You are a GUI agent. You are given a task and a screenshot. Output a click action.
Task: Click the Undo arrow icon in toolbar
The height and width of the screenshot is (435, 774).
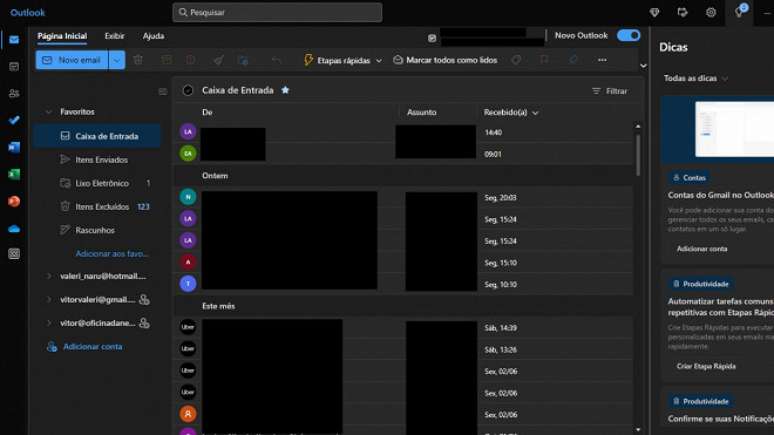[x=276, y=60]
